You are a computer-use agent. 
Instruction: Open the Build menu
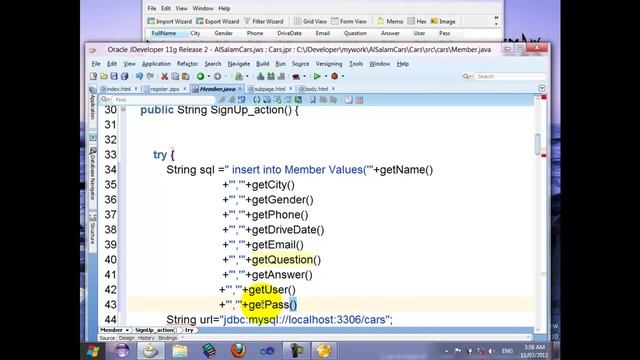pos(262,64)
